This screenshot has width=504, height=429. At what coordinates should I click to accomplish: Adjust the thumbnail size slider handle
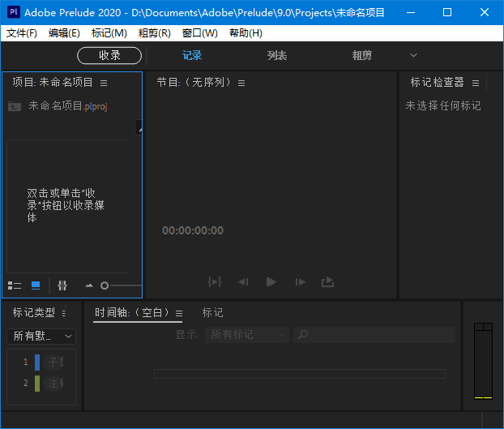105,285
